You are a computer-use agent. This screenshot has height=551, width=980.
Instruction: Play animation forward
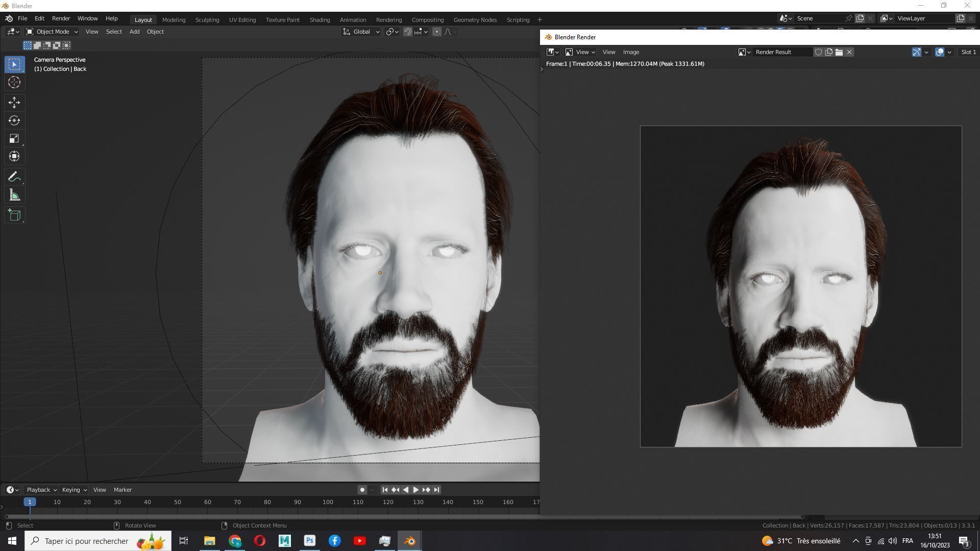coord(415,490)
